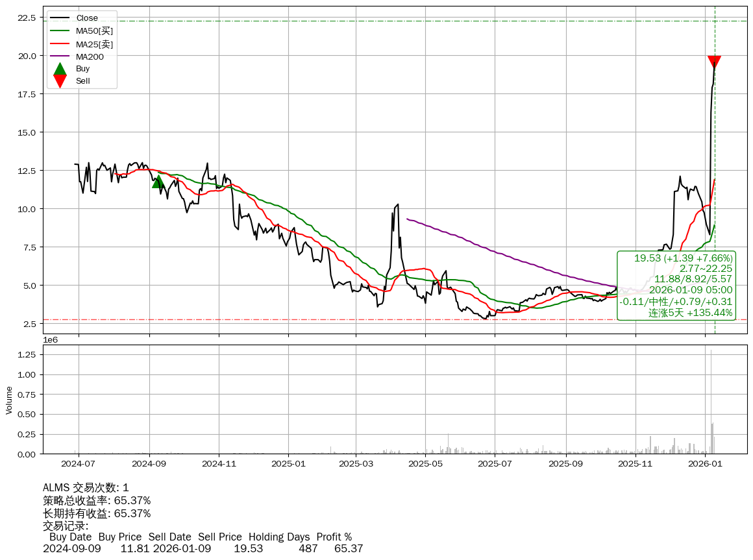The width and height of the screenshot is (753, 560).
Task: Click the 2026-01-09 05:00 timestamp in info box
Action: (691, 290)
